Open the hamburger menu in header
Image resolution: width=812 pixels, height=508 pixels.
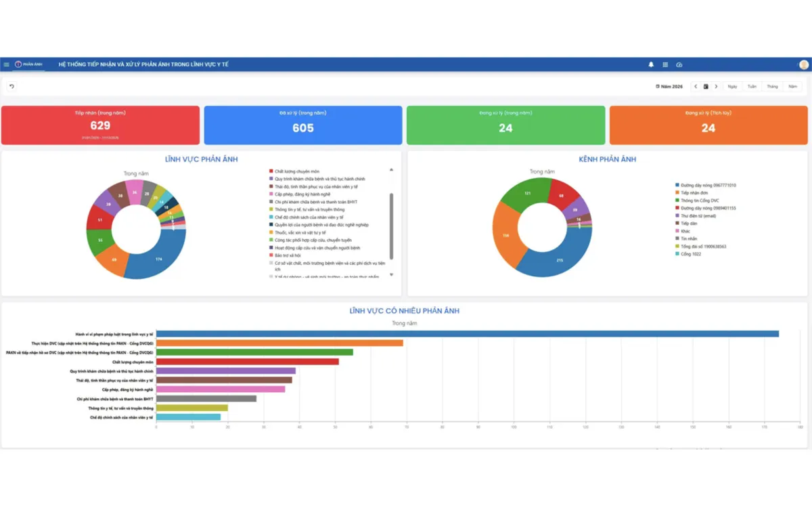(7, 65)
